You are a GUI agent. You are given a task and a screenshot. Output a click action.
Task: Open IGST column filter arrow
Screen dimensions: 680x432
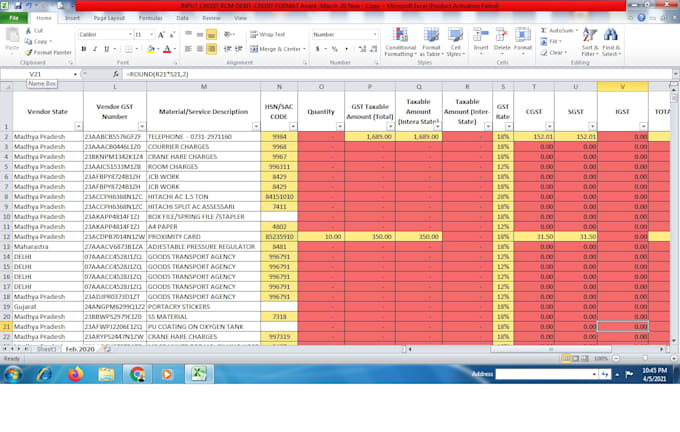tap(644, 126)
